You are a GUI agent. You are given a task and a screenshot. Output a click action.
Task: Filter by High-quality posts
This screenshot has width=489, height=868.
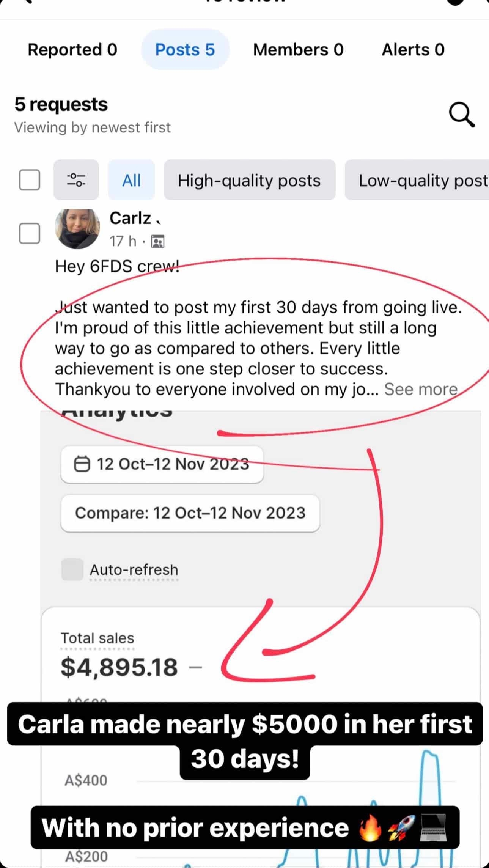coord(249,180)
